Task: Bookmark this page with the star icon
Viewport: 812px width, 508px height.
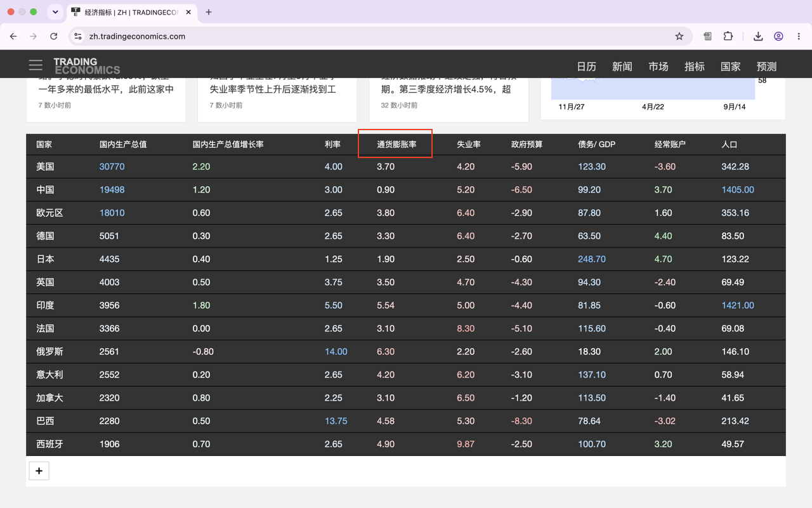Action: coord(679,37)
